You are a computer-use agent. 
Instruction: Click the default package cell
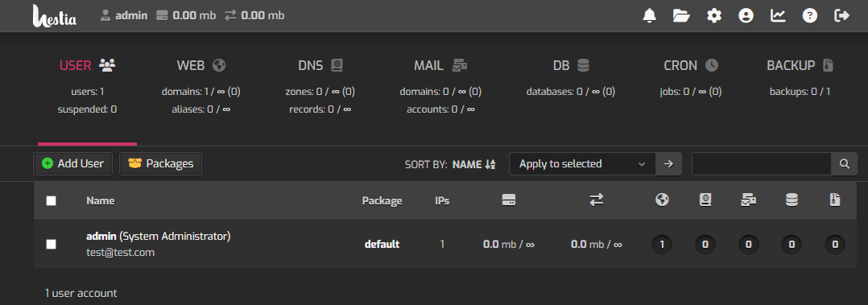point(382,244)
